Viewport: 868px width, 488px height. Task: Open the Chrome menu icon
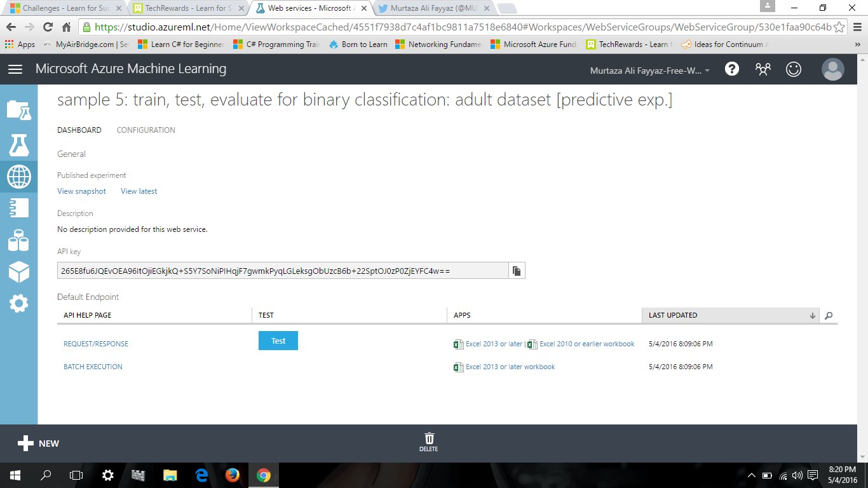pyautogui.click(x=857, y=27)
